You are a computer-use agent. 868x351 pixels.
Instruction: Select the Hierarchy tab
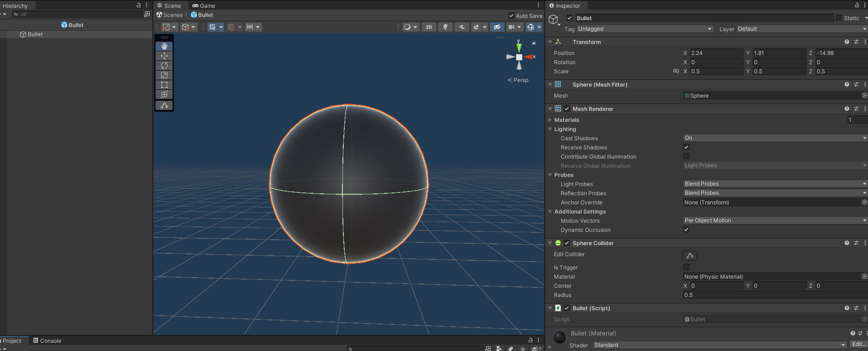(x=15, y=5)
